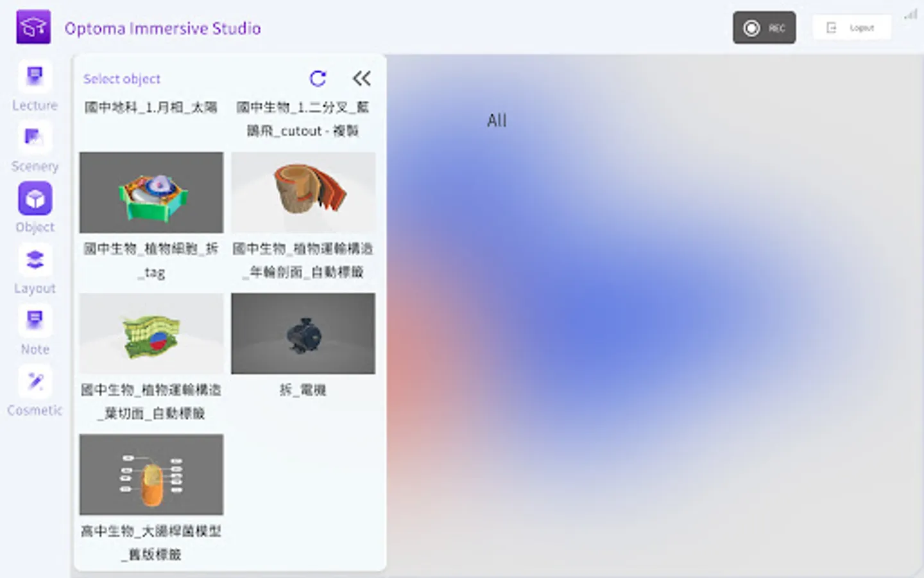The width and height of the screenshot is (924, 578).
Task: Collapse the Select object panel
Action: pos(361,78)
